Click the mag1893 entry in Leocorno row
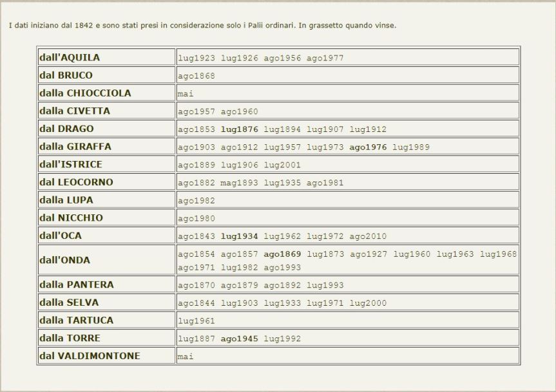556x392 pixels. (239, 183)
